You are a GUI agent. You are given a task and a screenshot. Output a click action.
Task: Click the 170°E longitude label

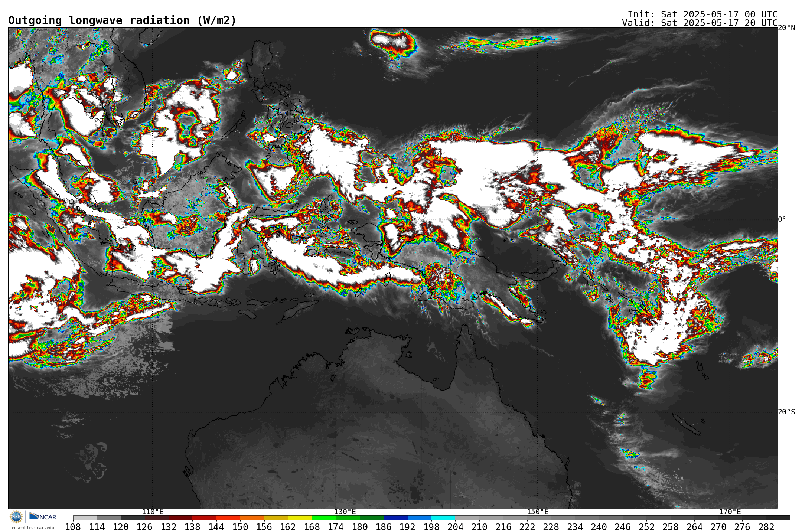point(730,512)
